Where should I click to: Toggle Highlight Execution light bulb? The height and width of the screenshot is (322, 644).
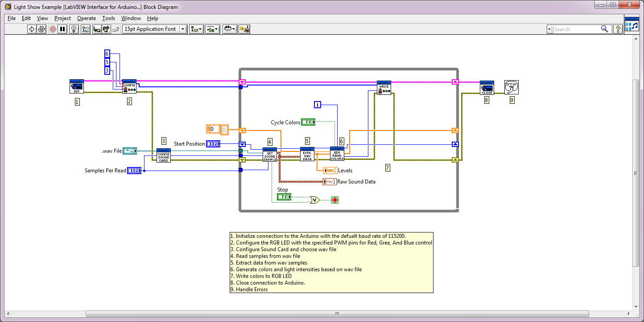pos(74,29)
